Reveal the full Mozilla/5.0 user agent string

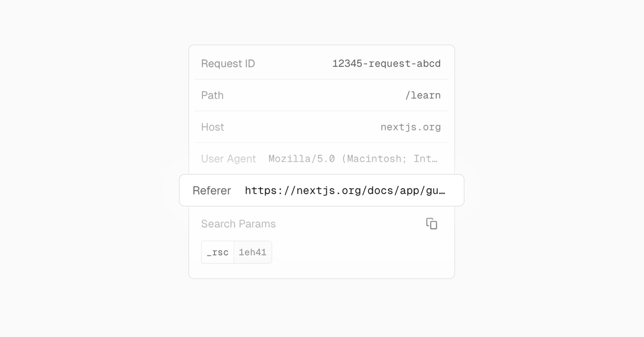pyautogui.click(x=352, y=158)
